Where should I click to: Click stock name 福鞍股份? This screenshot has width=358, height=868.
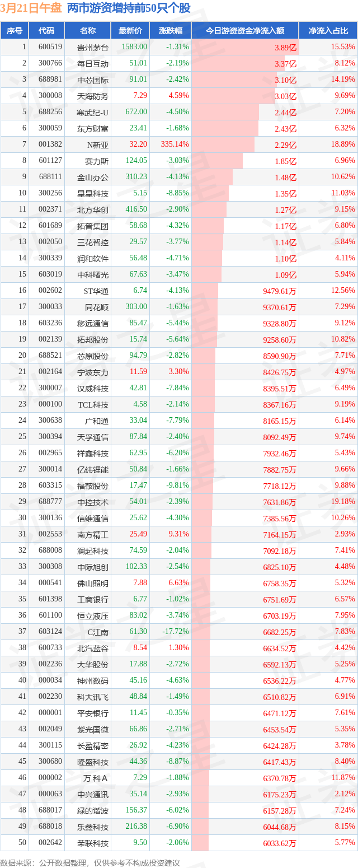[x=93, y=486]
